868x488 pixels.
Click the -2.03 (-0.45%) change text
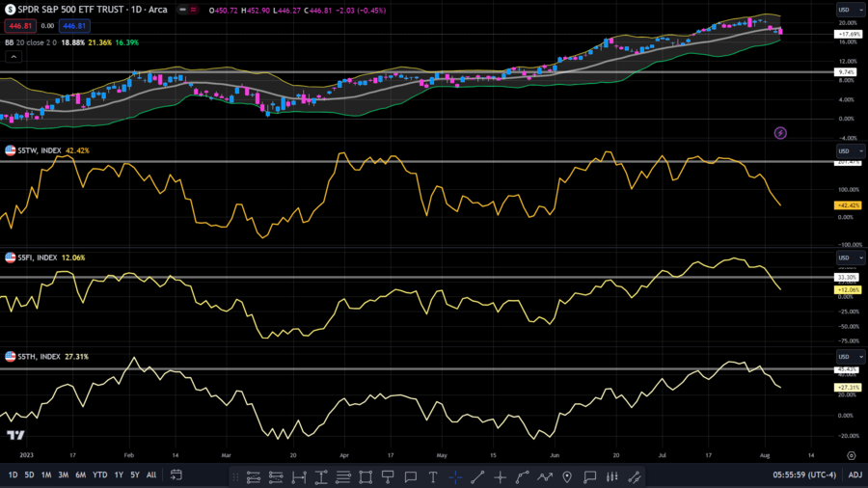361,10
